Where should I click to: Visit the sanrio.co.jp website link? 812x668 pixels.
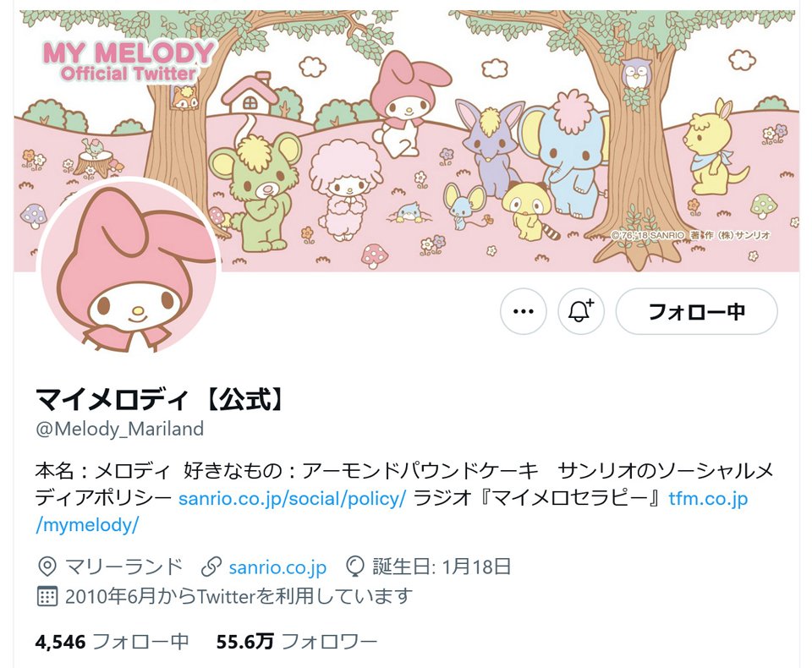tap(277, 567)
